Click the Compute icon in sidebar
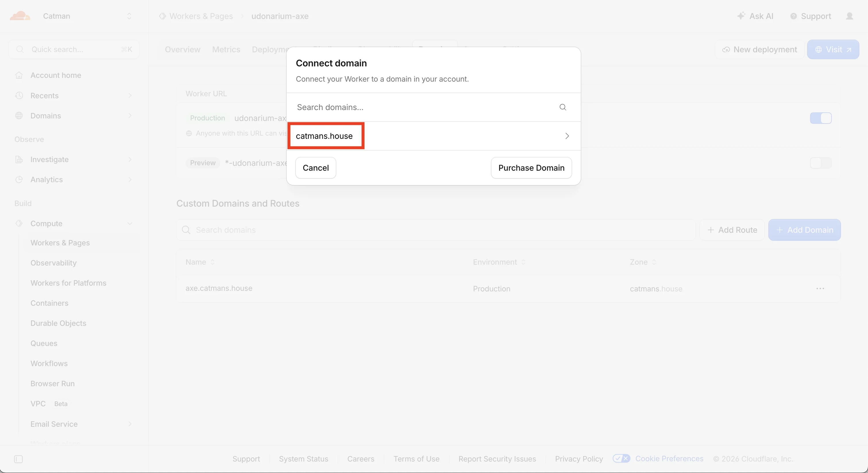 point(19,223)
